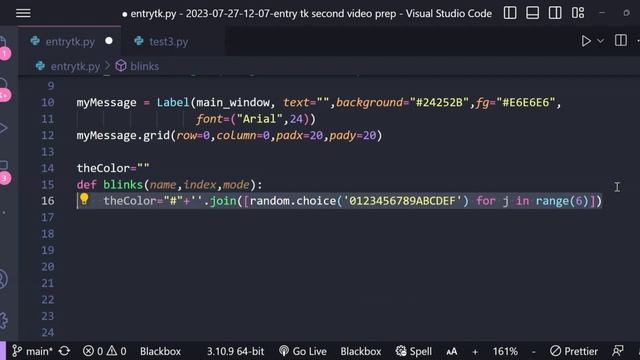640x360 pixels.
Task: Switch to the test3.py tab
Action: click(169, 41)
